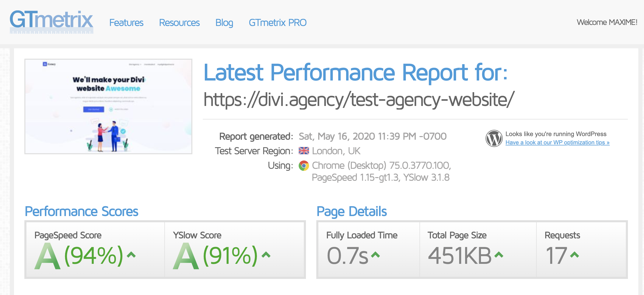Click the PageSpeed 1.15-gt1.3, YSlow 3.1.8 text
644x295 pixels.
point(381,177)
